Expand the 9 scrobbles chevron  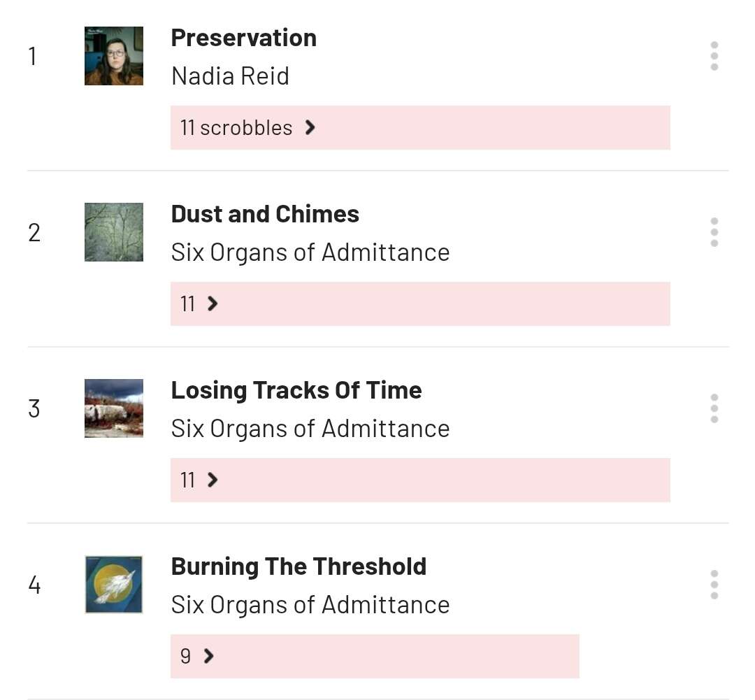tap(208, 656)
